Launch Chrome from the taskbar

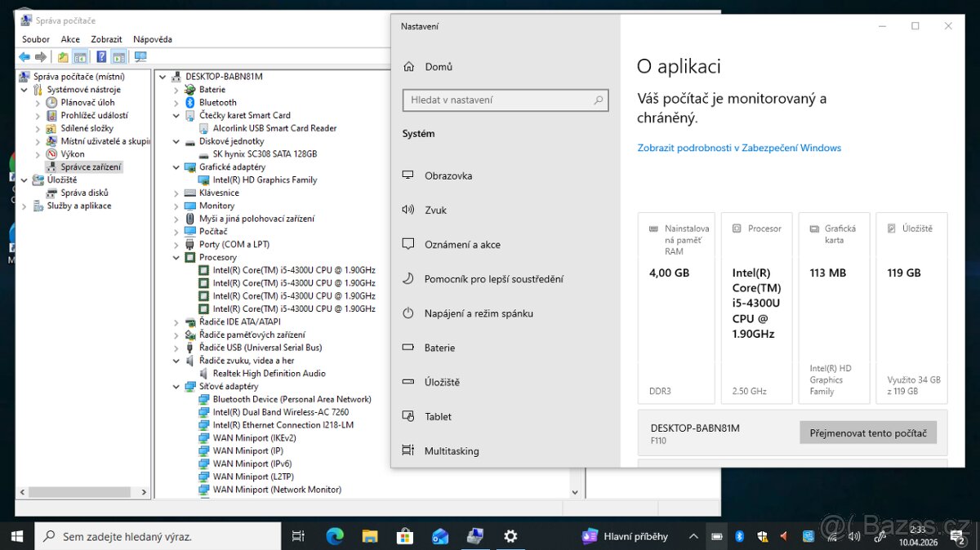(334, 536)
